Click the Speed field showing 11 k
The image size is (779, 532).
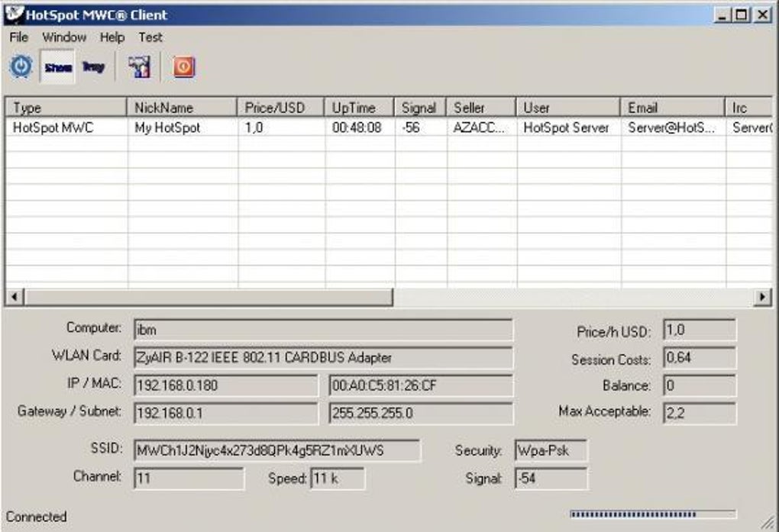point(338,479)
